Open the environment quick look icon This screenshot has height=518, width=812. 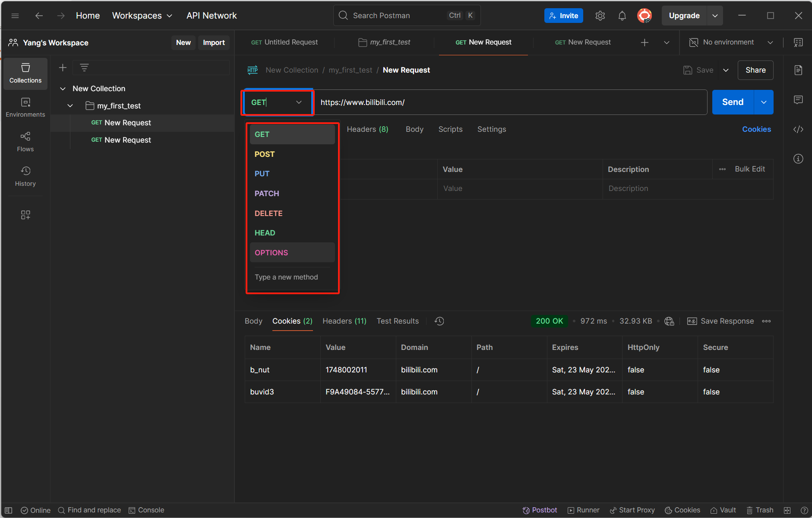click(x=798, y=42)
